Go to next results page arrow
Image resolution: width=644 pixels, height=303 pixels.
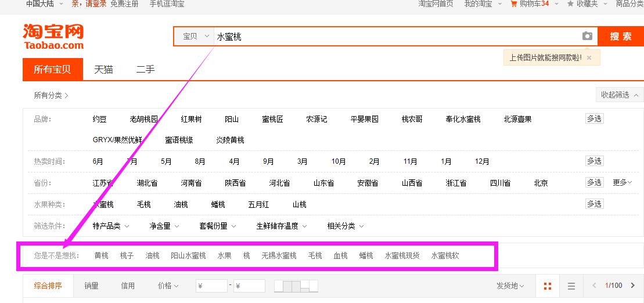pos(632,286)
